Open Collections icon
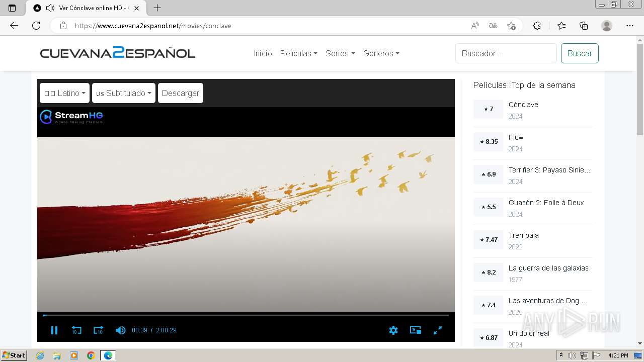The width and height of the screenshot is (644, 362). click(x=584, y=26)
